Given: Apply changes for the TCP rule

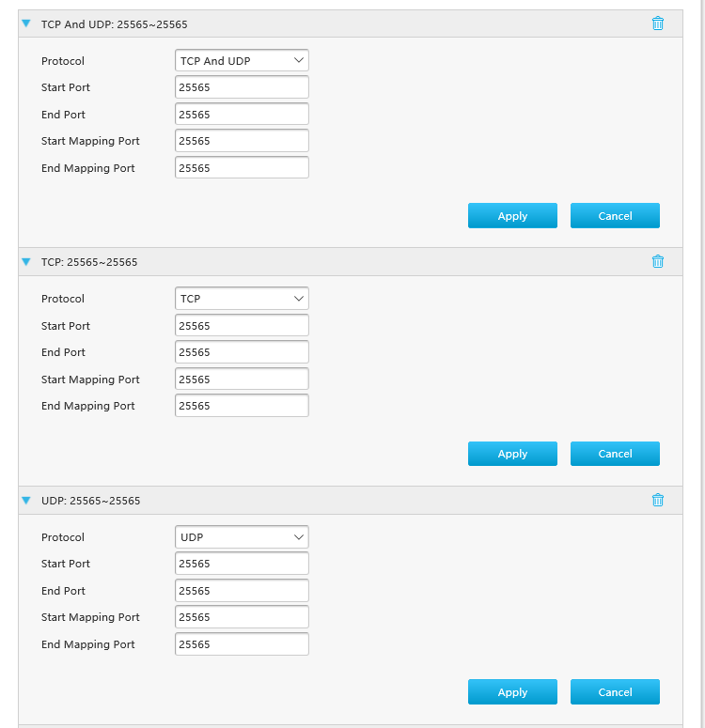Looking at the screenshot, I should (x=512, y=454).
